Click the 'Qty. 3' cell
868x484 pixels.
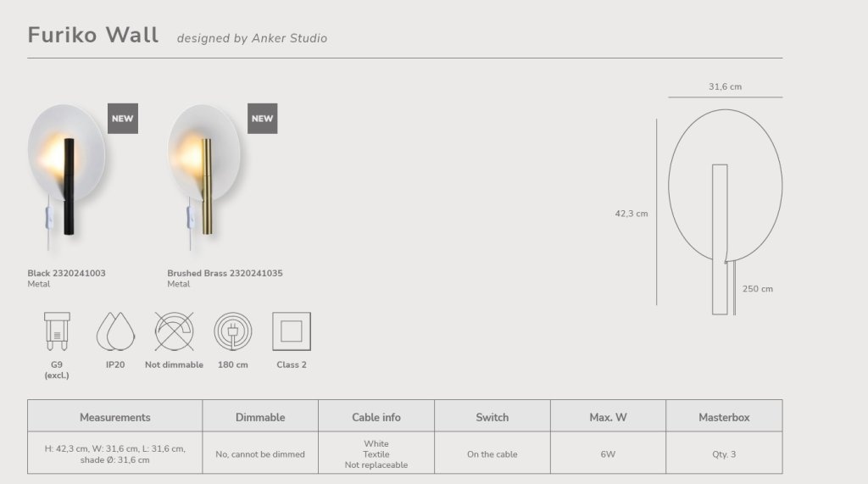pos(724,454)
